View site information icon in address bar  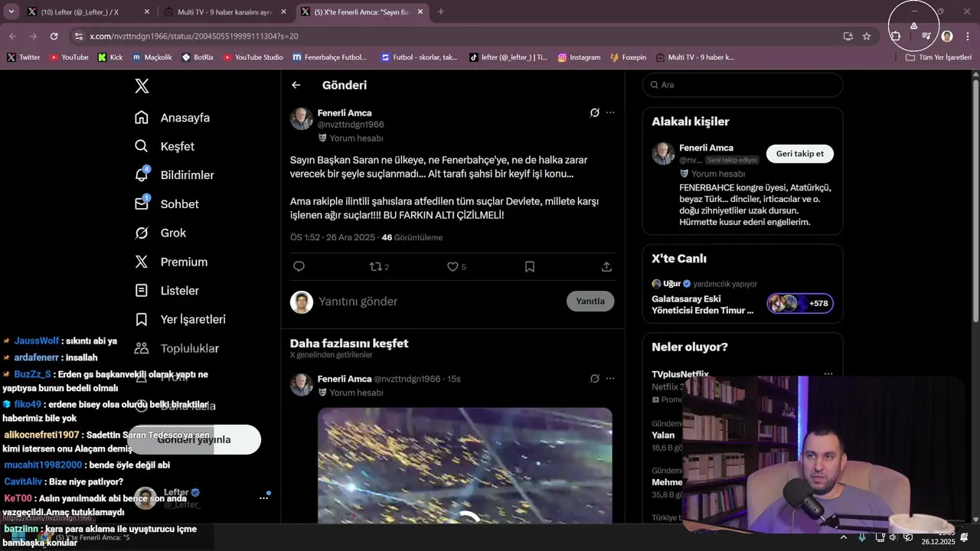pos(78,36)
